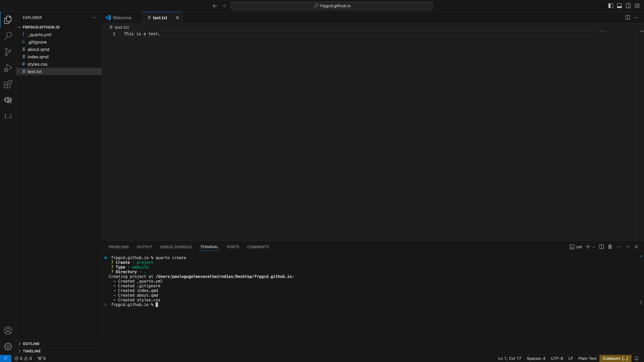Viewport: 644px width, 362px height.
Task: Open terminal panel more actions ellipsis
Action: click(x=619, y=247)
